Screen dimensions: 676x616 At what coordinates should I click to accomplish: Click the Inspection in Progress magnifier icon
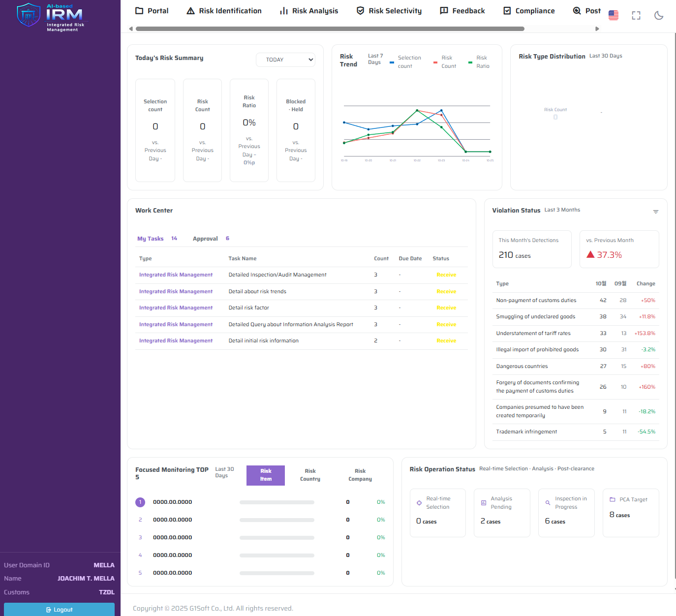(548, 503)
